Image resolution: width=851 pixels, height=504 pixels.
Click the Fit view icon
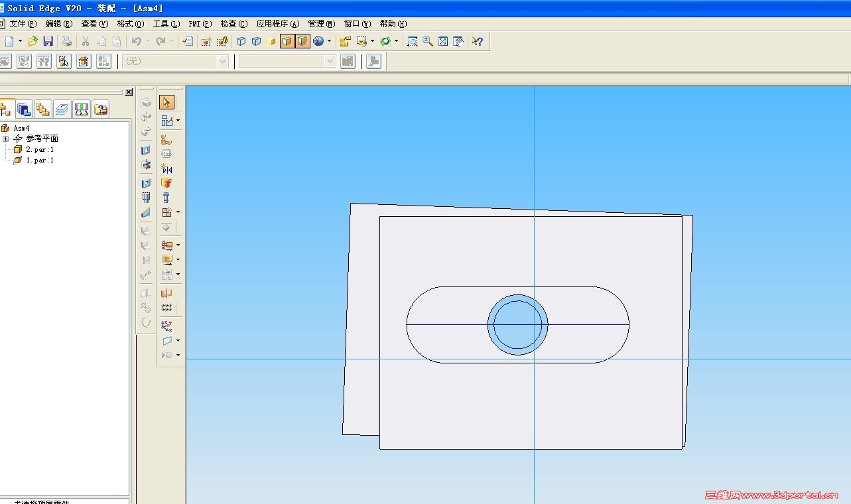point(443,41)
